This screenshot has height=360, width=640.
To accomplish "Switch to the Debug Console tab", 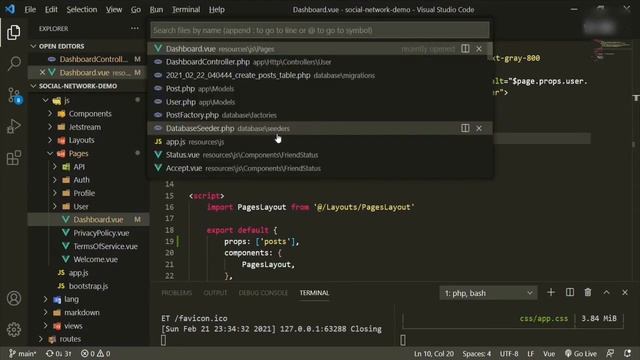I will [263, 293].
